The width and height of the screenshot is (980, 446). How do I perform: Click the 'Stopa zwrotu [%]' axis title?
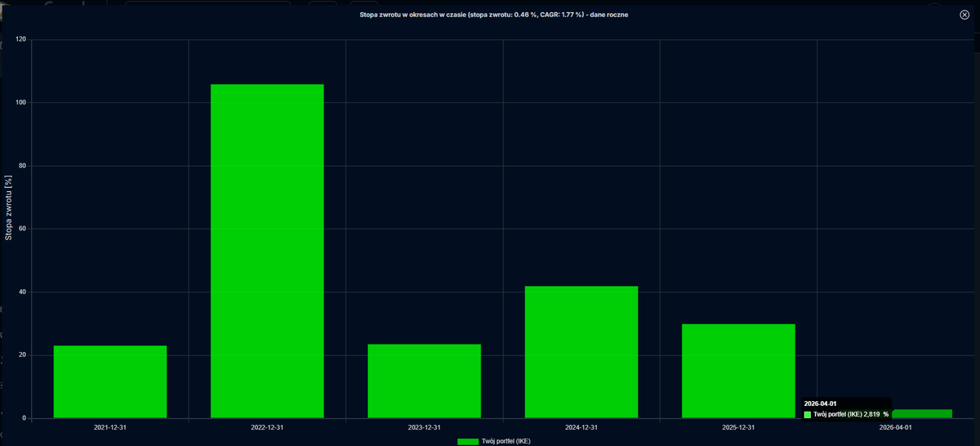point(9,207)
